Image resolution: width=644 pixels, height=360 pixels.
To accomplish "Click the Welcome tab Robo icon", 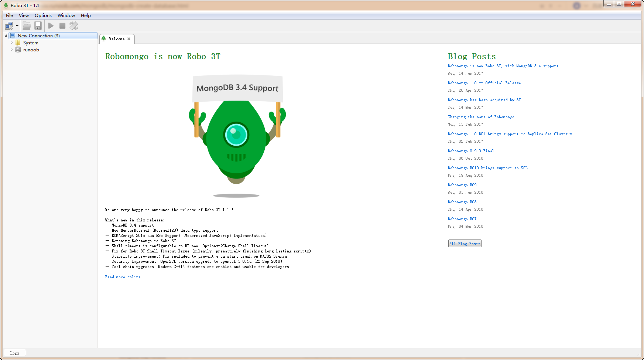I will (x=104, y=38).
